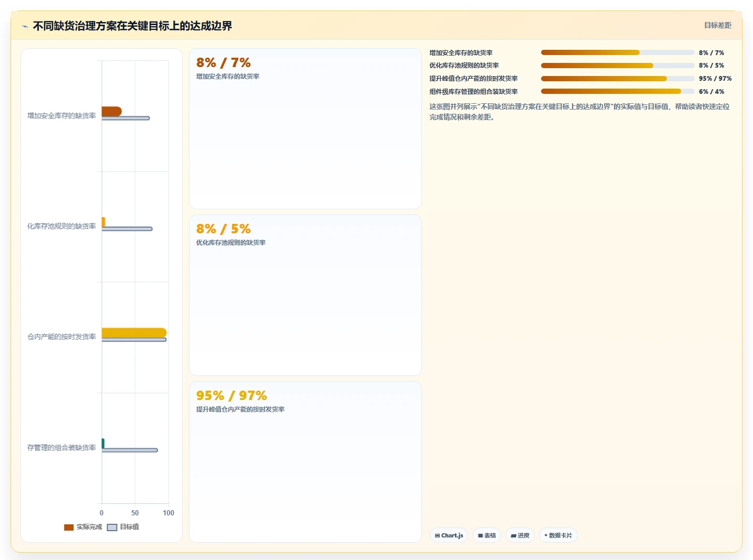Viewport: 753px width, 560px height.
Task: Open the 8% / 5% data card
Action: (x=305, y=295)
